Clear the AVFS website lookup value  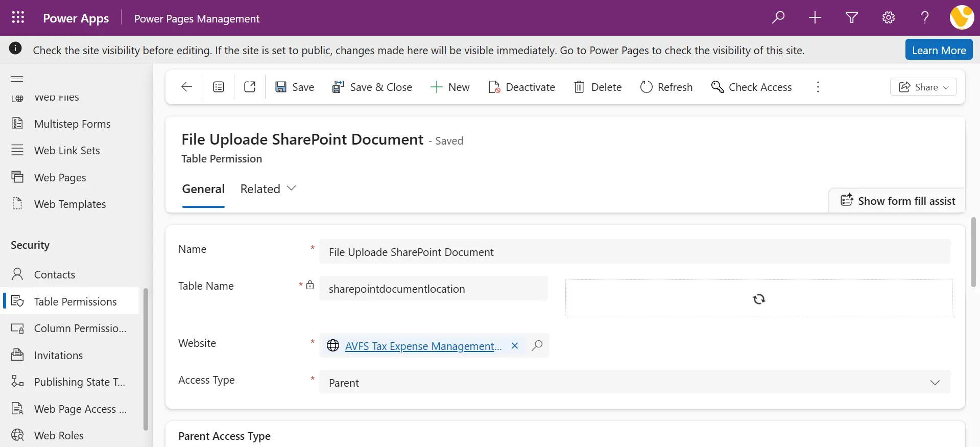[515, 346]
